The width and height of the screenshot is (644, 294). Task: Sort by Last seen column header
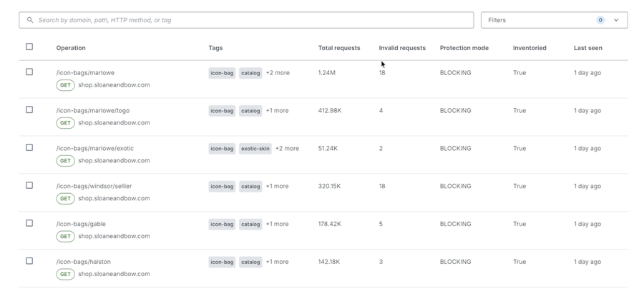(587, 48)
